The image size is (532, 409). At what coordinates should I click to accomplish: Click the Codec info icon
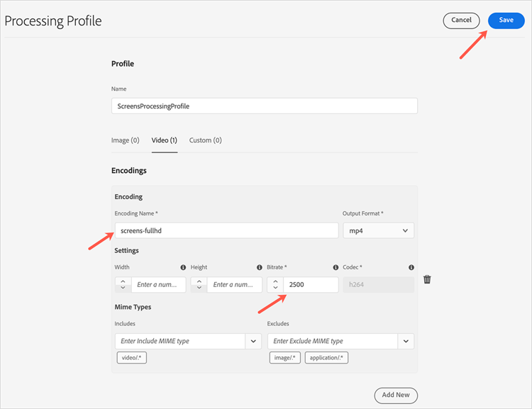[x=411, y=267]
